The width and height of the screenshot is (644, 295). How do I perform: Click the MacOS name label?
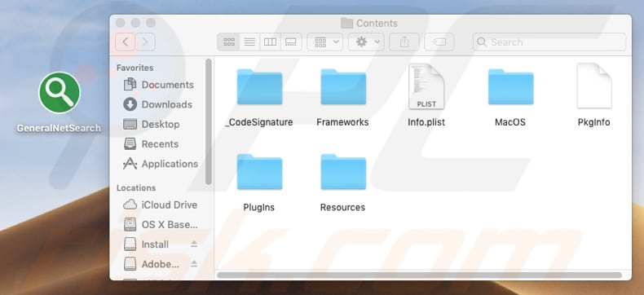[x=510, y=122]
